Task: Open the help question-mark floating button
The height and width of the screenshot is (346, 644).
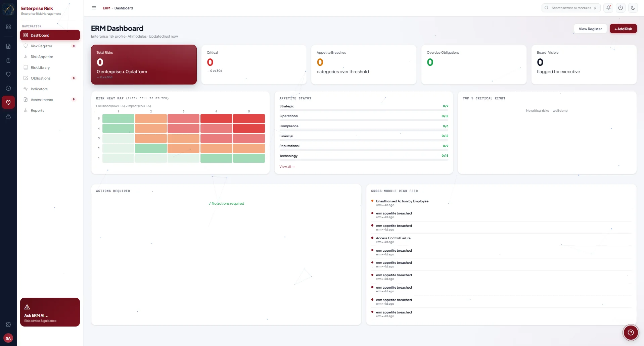Action: pos(631,332)
